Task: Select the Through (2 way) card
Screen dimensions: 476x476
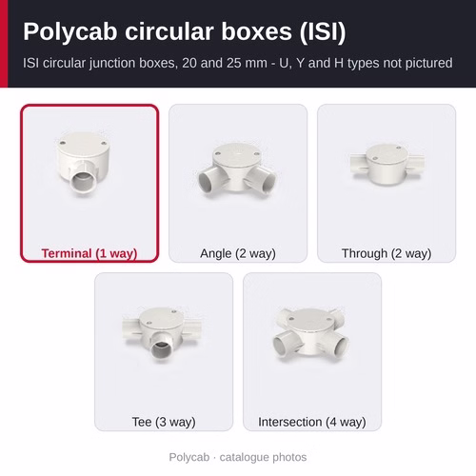Action: tap(387, 184)
